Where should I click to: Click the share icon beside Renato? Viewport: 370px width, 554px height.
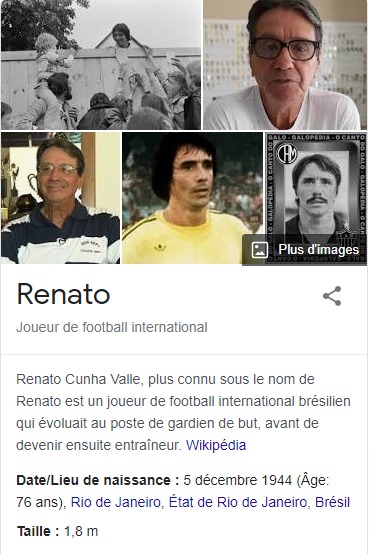click(332, 296)
